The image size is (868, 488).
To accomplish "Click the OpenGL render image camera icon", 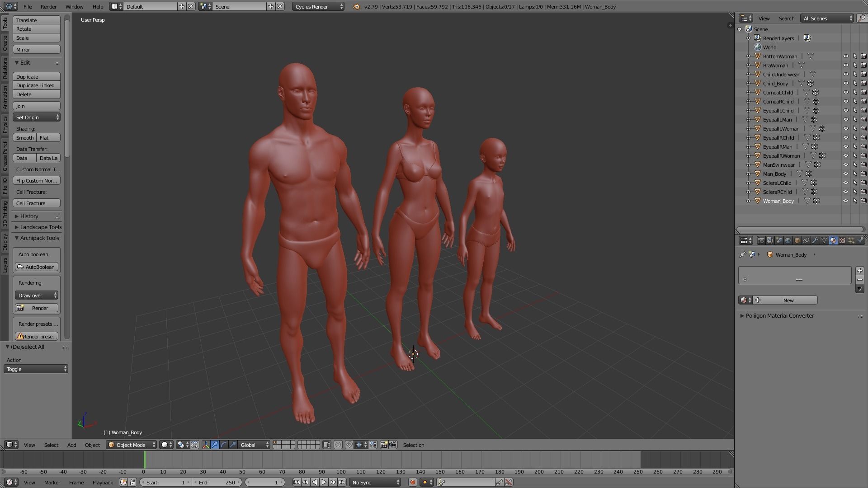I will coord(384,445).
